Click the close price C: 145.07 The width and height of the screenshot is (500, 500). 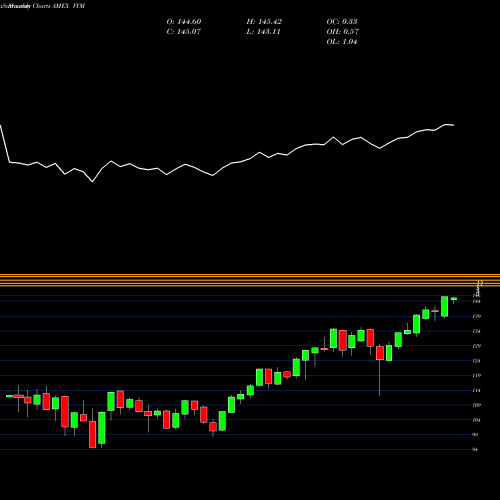[x=184, y=32]
